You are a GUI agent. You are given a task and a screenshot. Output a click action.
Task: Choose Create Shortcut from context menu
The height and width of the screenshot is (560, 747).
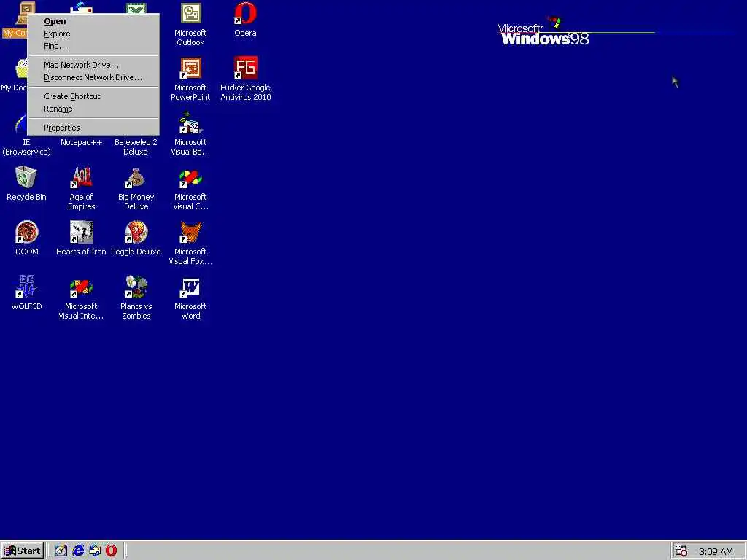[93, 96]
